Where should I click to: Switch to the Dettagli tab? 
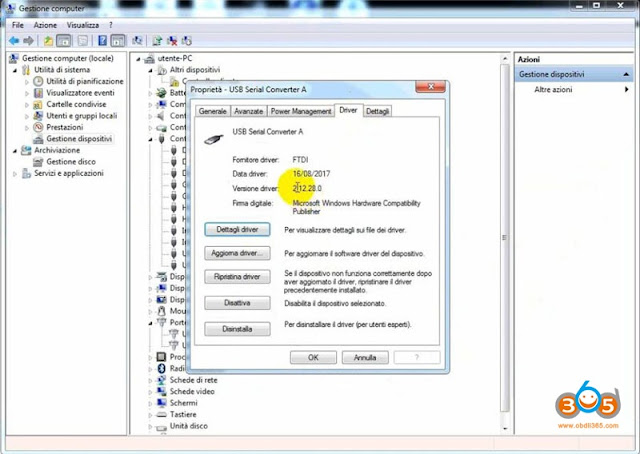(378, 111)
